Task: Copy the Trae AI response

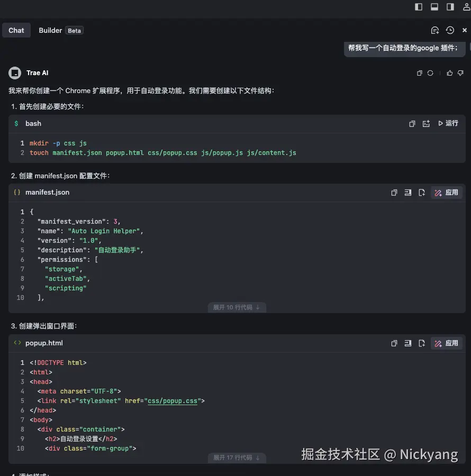Action: 419,73
